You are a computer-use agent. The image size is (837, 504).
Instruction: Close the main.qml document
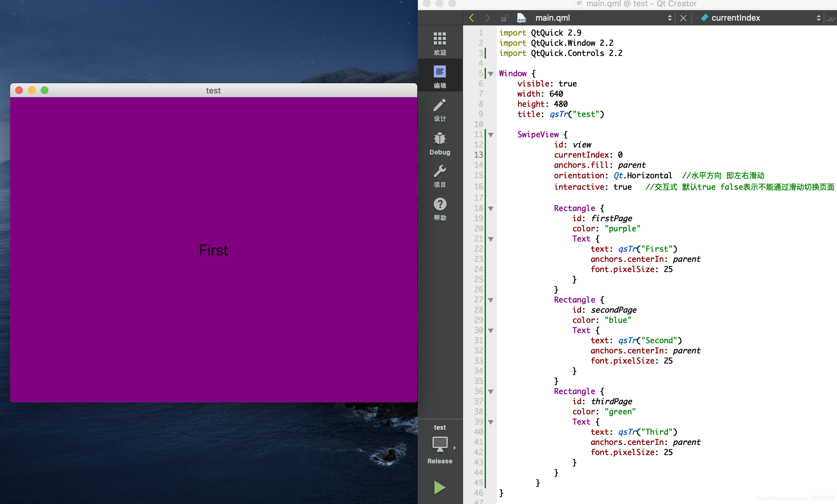(683, 18)
